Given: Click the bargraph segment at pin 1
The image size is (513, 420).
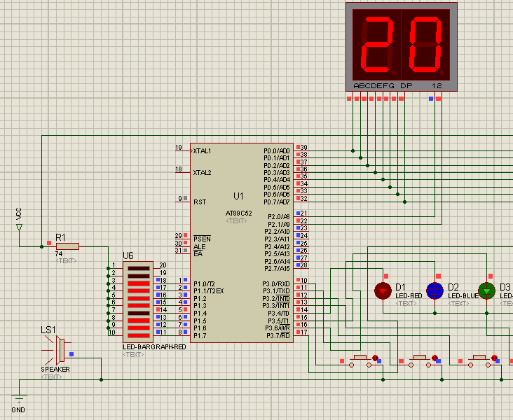Looking at the screenshot, I should [139, 268].
